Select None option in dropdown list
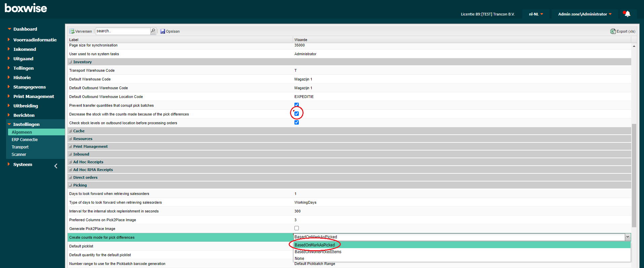The image size is (644, 268). click(x=462, y=259)
